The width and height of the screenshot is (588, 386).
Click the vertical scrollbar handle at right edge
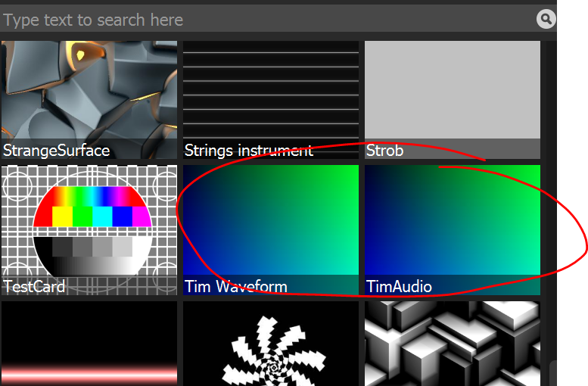(553, 372)
